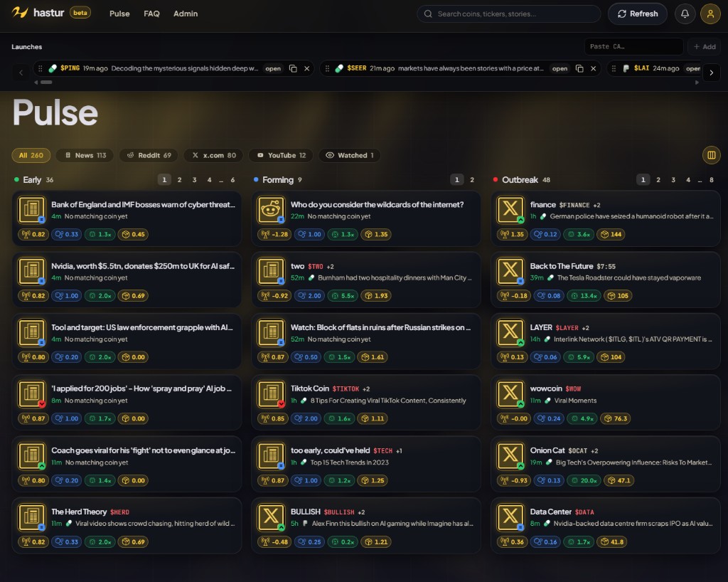Click the X source icon on BULLISH card
Image resolution: width=728 pixels, height=582 pixels.
click(271, 517)
